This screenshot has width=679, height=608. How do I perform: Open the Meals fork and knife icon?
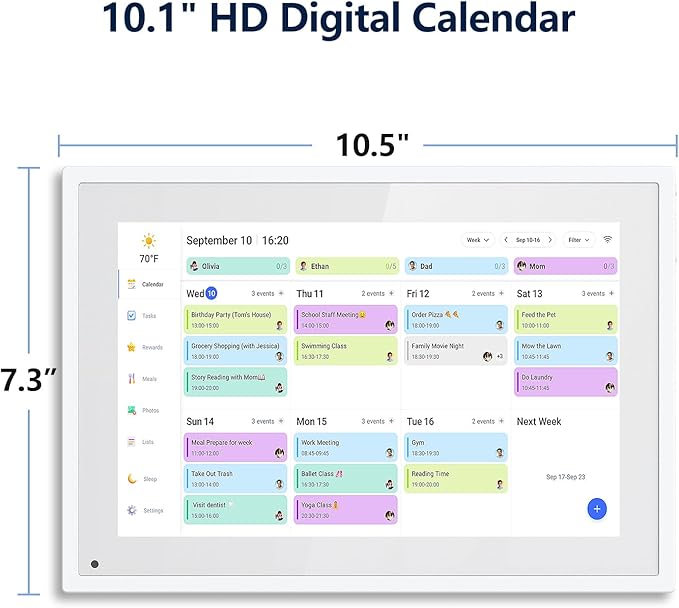click(x=131, y=379)
